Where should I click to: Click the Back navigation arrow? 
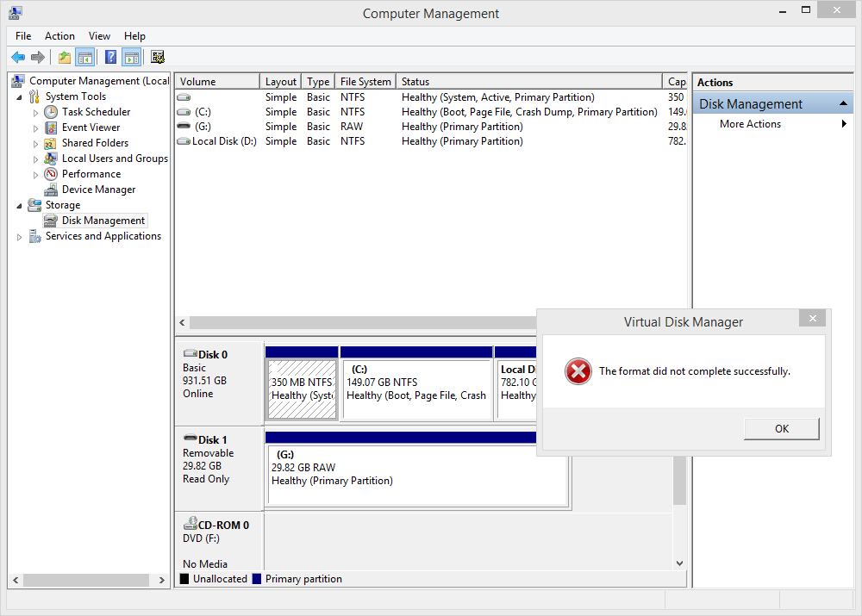18,57
